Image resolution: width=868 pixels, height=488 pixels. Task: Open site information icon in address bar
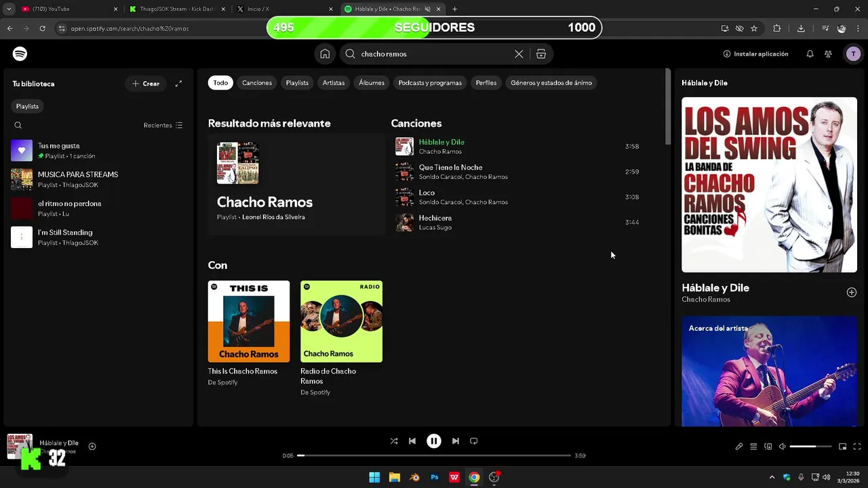(62, 28)
